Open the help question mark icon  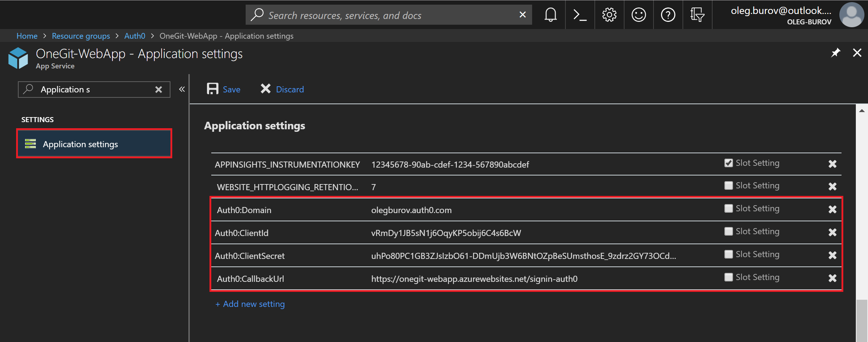pos(668,15)
